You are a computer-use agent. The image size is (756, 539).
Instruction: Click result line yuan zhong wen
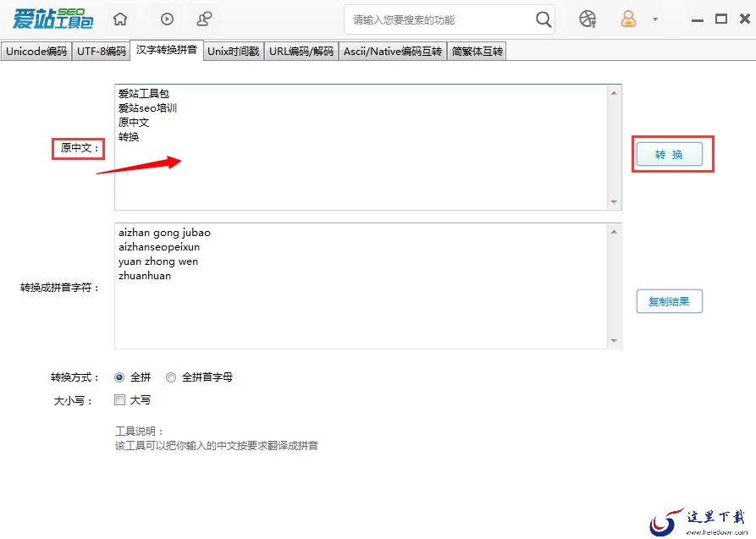(x=158, y=261)
